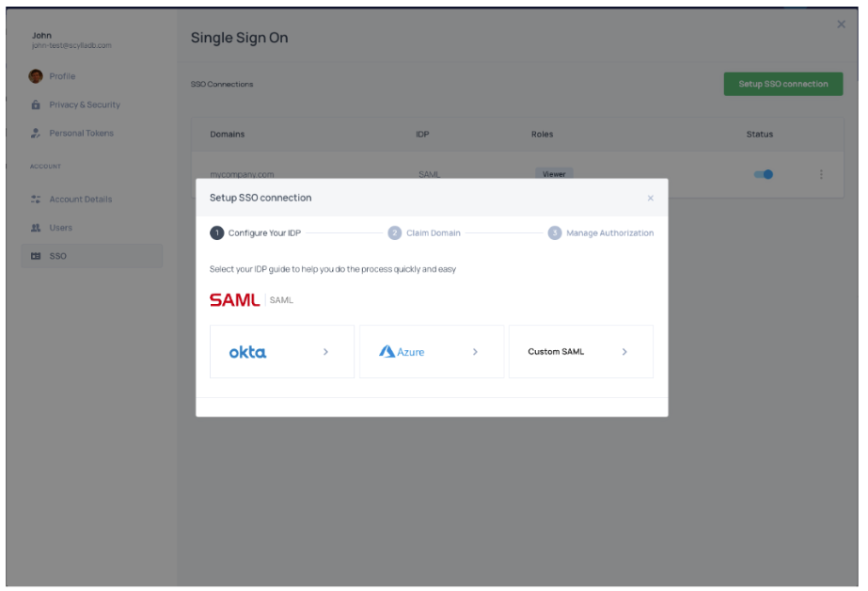Screen dimensions: 868x591
Task: Click the Account Details icon in sidebar
Action: 36,200
